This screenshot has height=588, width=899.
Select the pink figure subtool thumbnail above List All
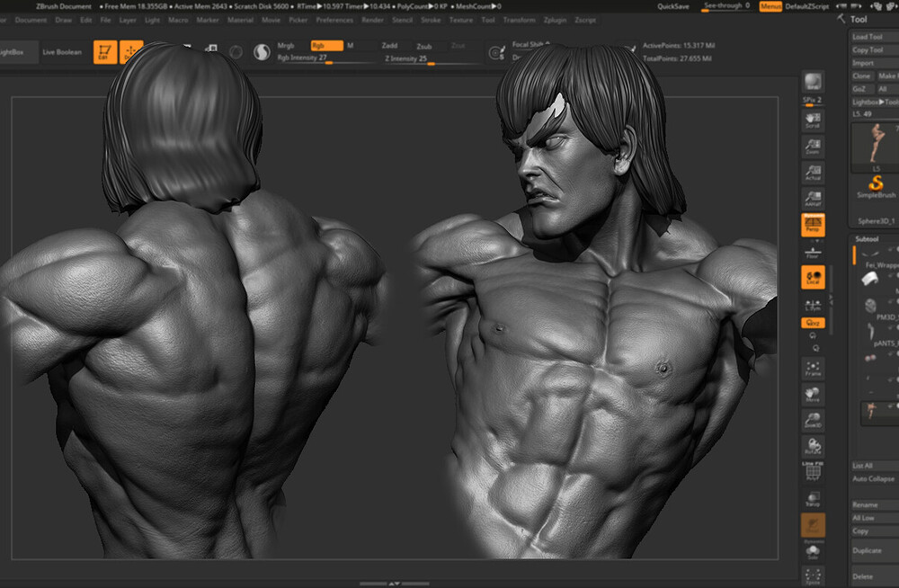[x=872, y=411]
